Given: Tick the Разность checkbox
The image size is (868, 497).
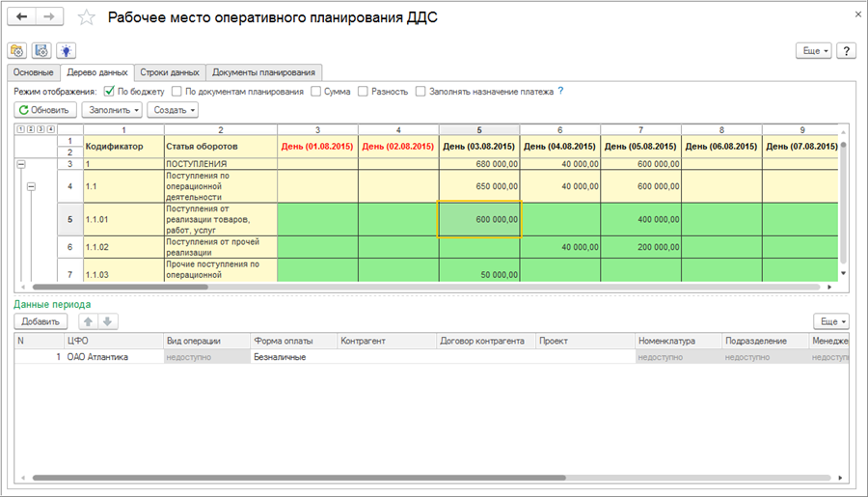Looking at the screenshot, I should 363,92.
